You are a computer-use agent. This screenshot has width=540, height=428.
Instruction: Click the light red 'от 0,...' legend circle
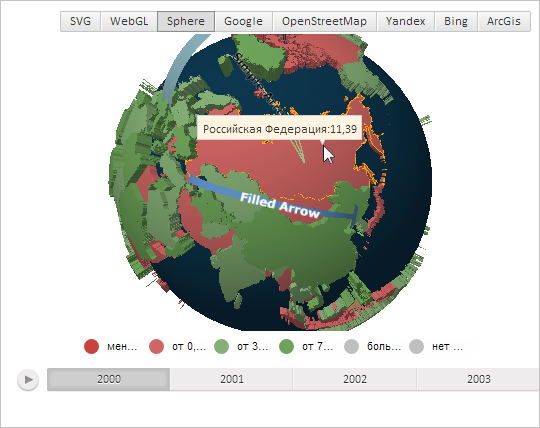[156, 346]
